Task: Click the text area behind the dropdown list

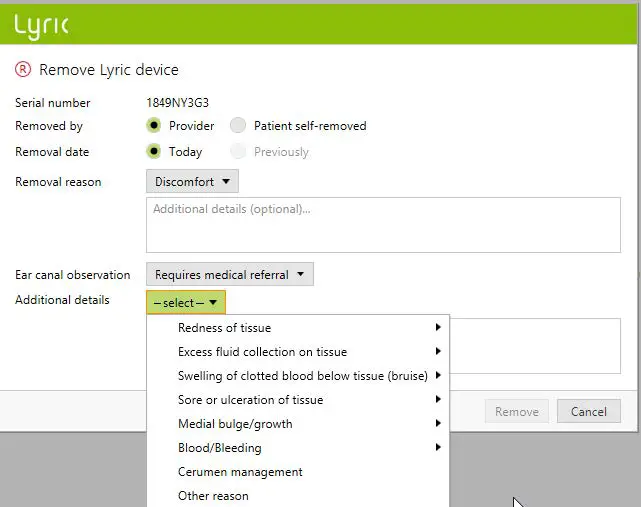Action: [x=535, y=346]
